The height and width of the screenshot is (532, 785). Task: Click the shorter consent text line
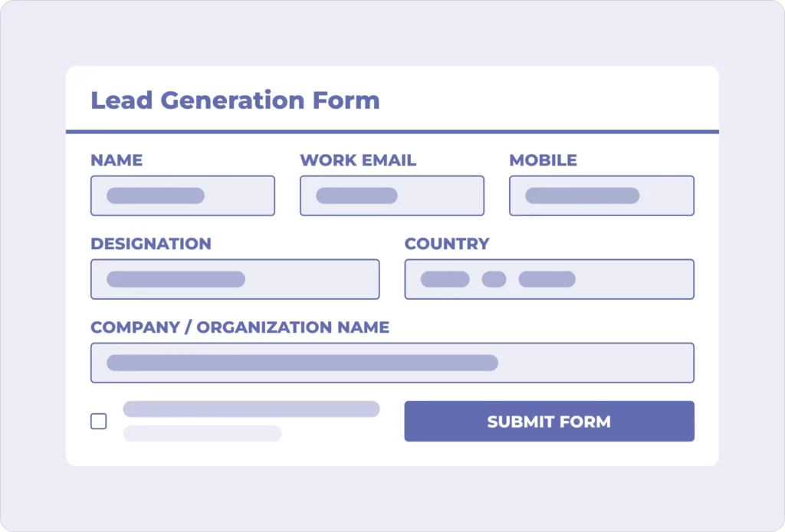202,433
